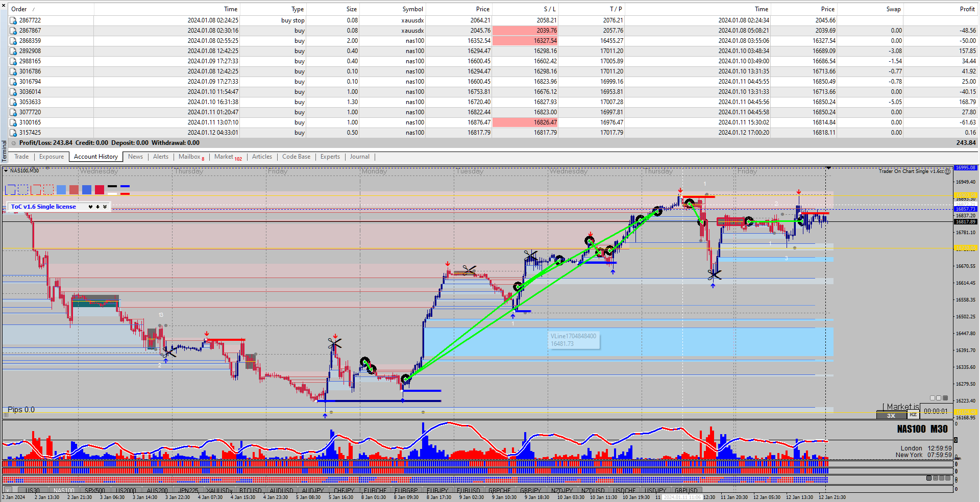Close the Terminal panel with the X
Screen dimensions: 980x502
[x=4, y=5]
